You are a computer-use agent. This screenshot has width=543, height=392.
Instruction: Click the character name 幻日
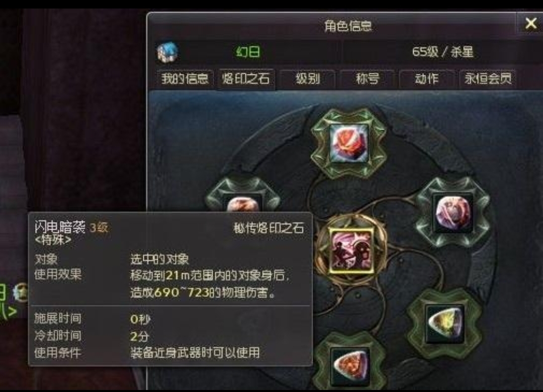(x=248, y=52)
